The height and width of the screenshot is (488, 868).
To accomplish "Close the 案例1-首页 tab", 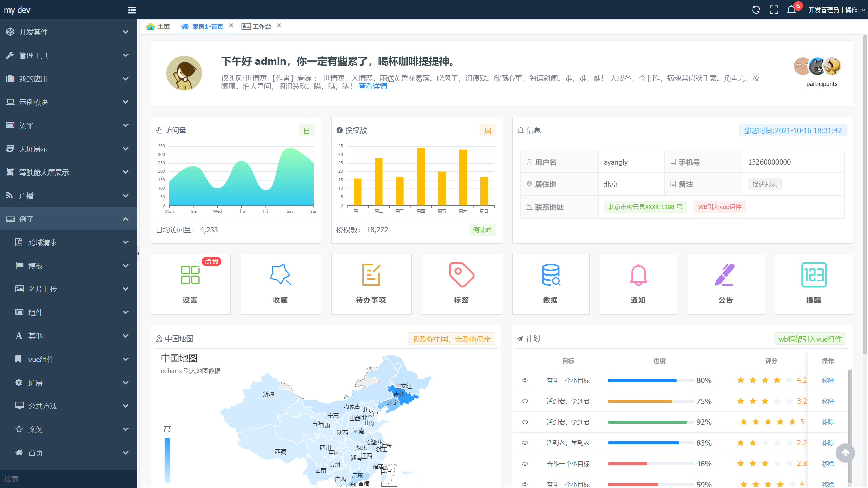I will tap(231, 25).
